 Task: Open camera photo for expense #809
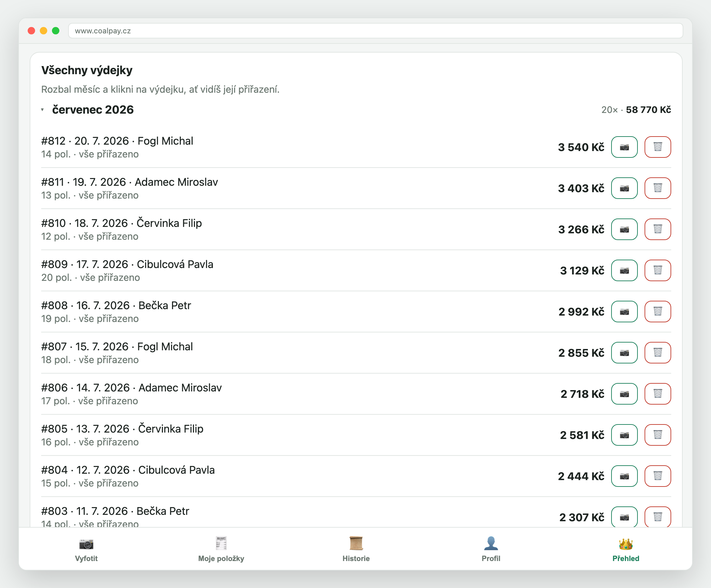pos(624,270)
